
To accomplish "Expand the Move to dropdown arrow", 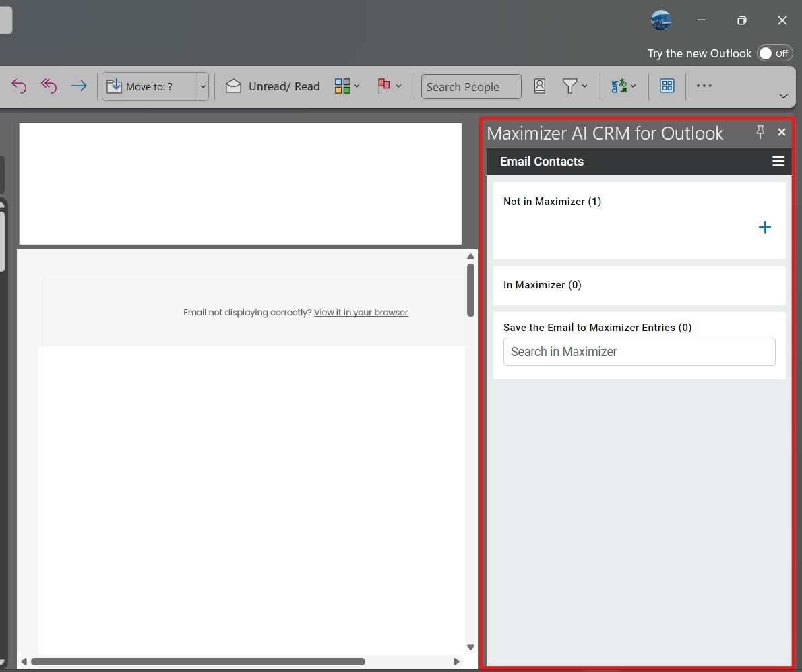I will pyautogui.click(x=203, y=86).
